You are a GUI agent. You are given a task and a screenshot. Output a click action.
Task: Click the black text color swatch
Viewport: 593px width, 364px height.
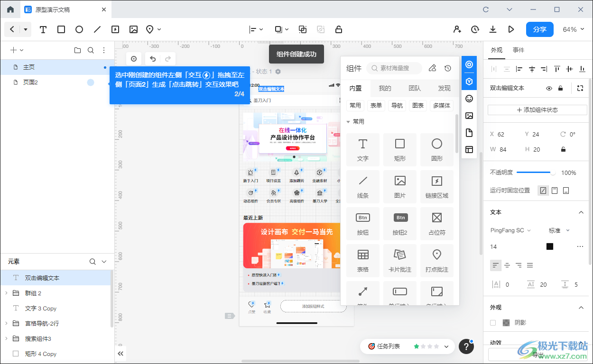tap(550, 246)
